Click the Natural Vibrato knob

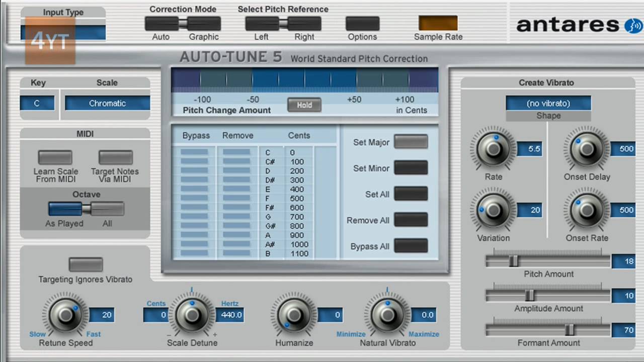[x=387, y=315]
